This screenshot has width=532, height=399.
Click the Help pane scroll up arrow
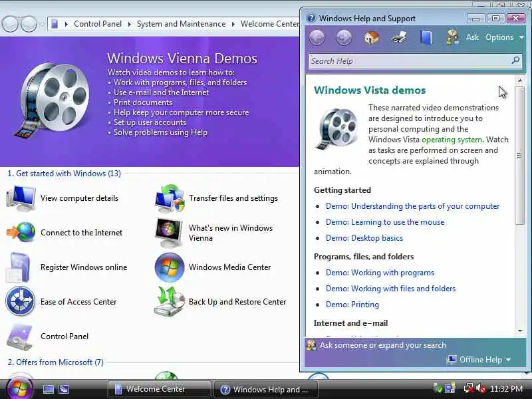click(519, 80)
